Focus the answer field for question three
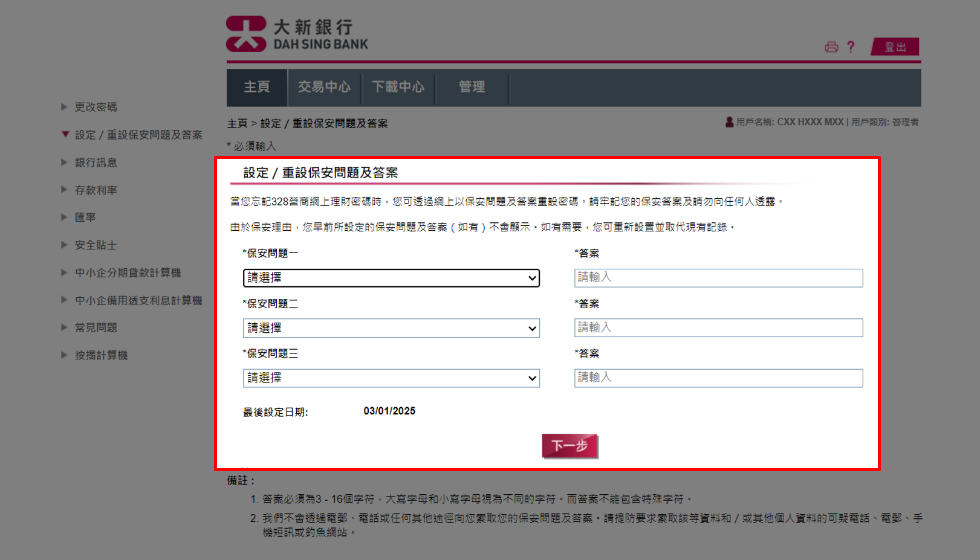Viewport: 980px width, 560px height. coord(718,378)
